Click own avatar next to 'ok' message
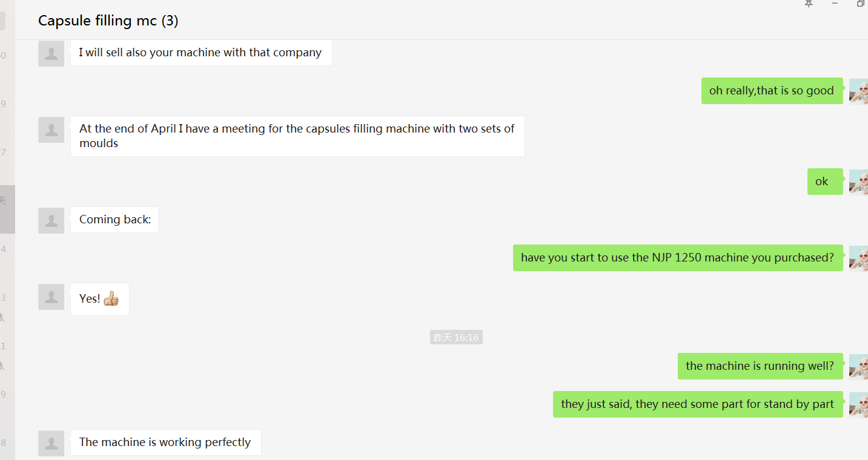 pyautogui.click(x=859, y=182)
